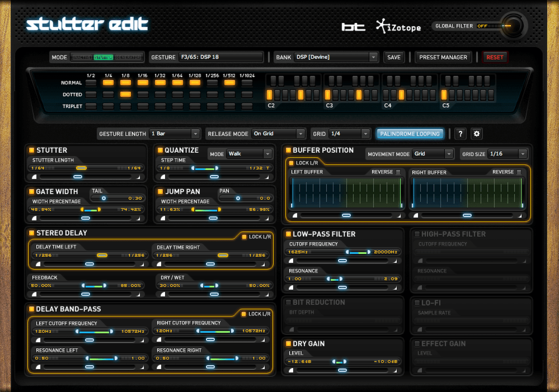Click left curve icon under Low-Pass Cutoff Frequency

click(291, 260)
